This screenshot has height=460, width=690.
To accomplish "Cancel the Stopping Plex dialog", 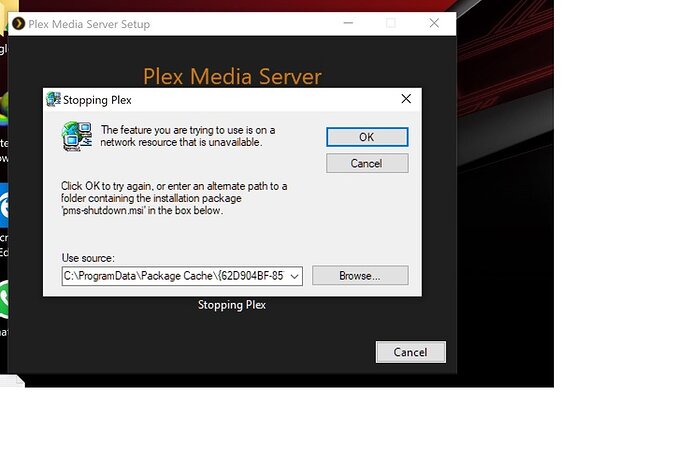I will pyautogui.click(x=367, y=163).
